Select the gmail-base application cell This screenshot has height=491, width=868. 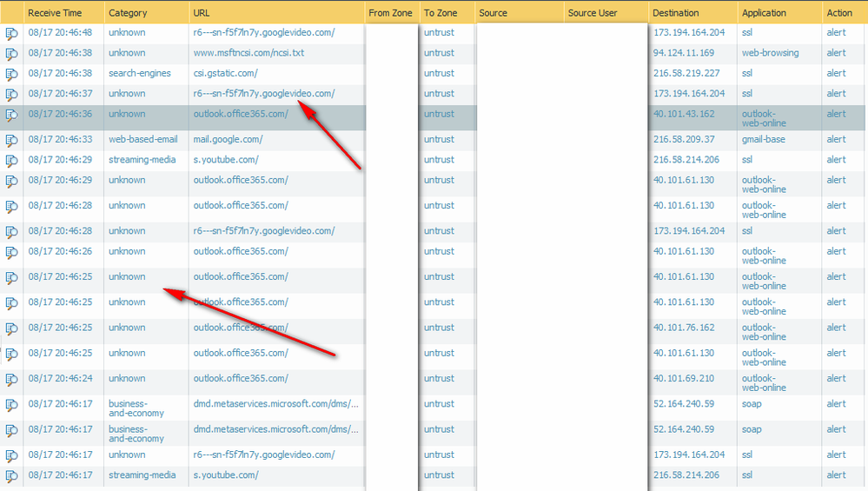764,140
